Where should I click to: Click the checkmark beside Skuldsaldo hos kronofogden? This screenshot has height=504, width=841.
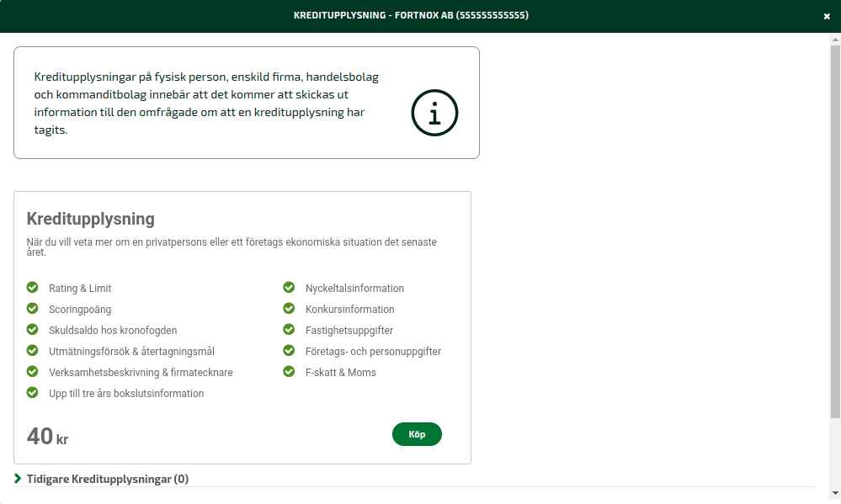coord(33,329)
